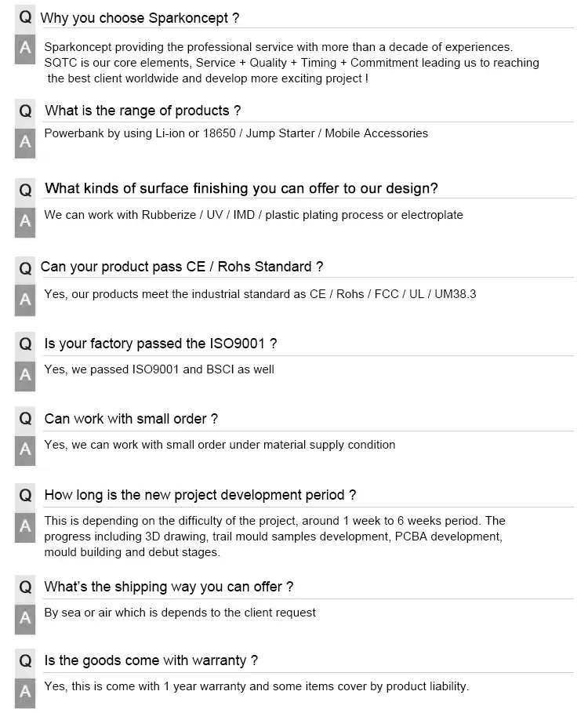This screenshot has height=713, width=588.
Task: Click "Is your factory passed the ISO9001 ?"
Action: (161, 344)
